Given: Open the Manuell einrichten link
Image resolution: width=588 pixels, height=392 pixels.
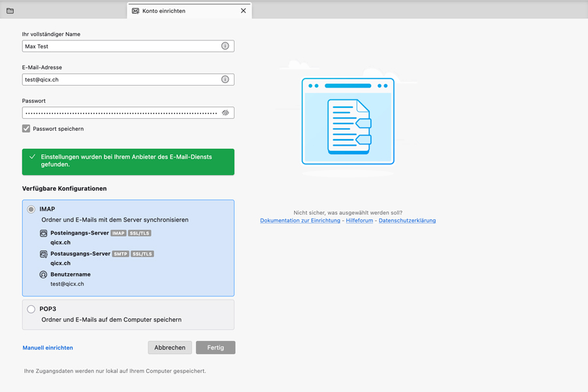Looking at the screenshot, I should point(48,348).
